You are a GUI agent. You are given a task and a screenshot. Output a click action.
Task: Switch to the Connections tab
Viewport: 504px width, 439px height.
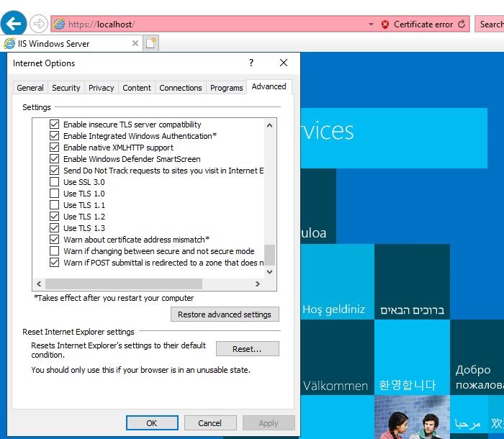(181, 88)
